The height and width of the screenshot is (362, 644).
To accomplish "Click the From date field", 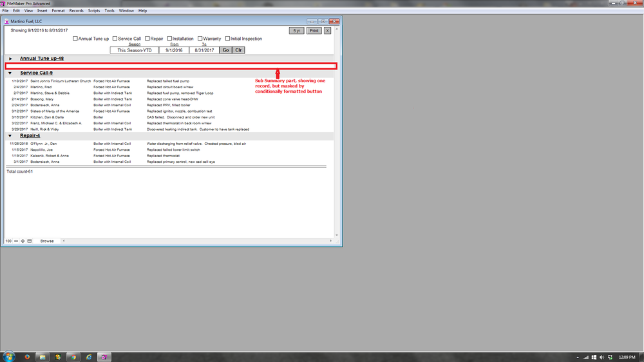I will click(174, 50).
